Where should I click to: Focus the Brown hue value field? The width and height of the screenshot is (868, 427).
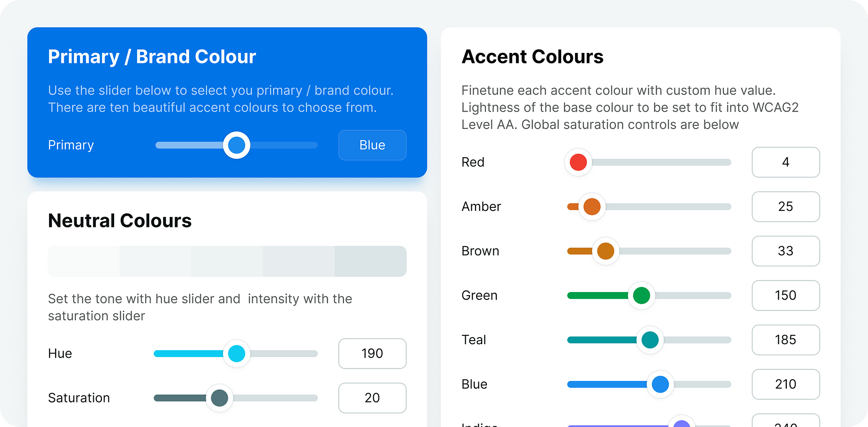[x=786, y=251]
